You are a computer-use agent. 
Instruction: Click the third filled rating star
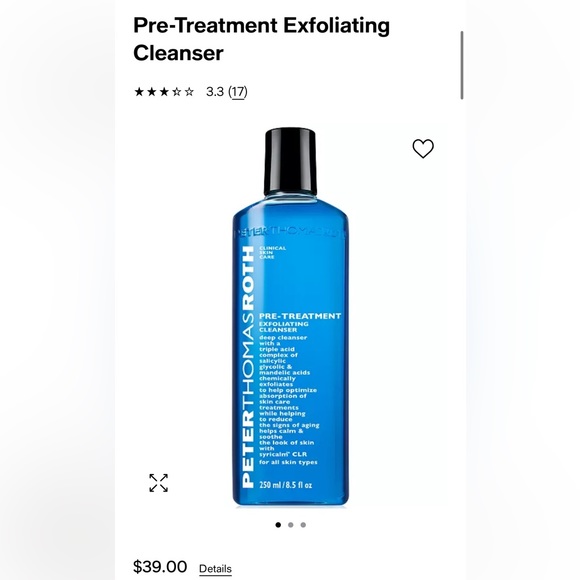[x=164, y=91]
